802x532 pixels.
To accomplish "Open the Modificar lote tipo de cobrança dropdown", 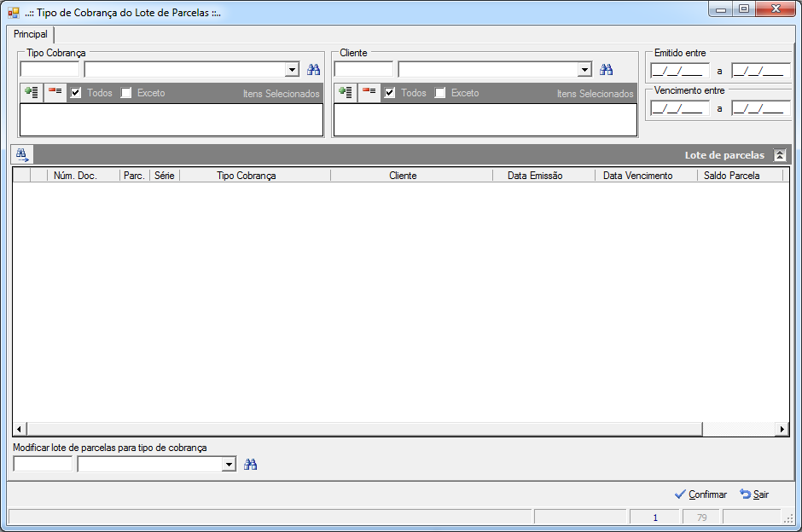I will coord(229,464).
